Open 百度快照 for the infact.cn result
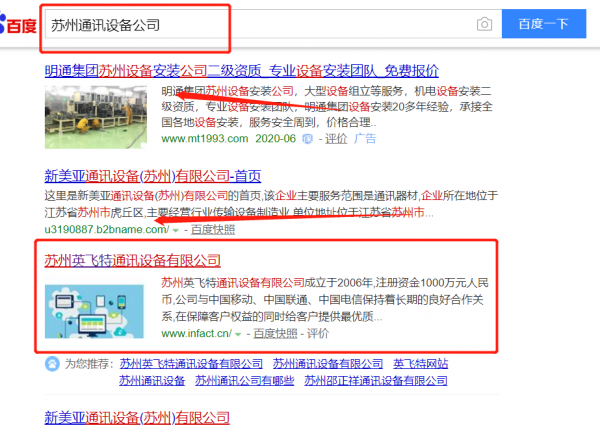Viewport: 600px width, 430px height. tap(275, 334)
